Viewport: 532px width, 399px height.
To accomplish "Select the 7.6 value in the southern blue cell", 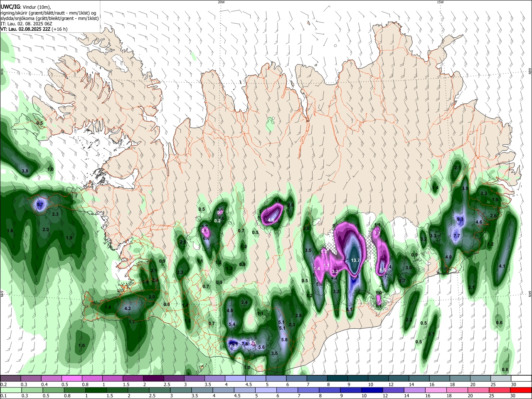I will tap(245, 344).
